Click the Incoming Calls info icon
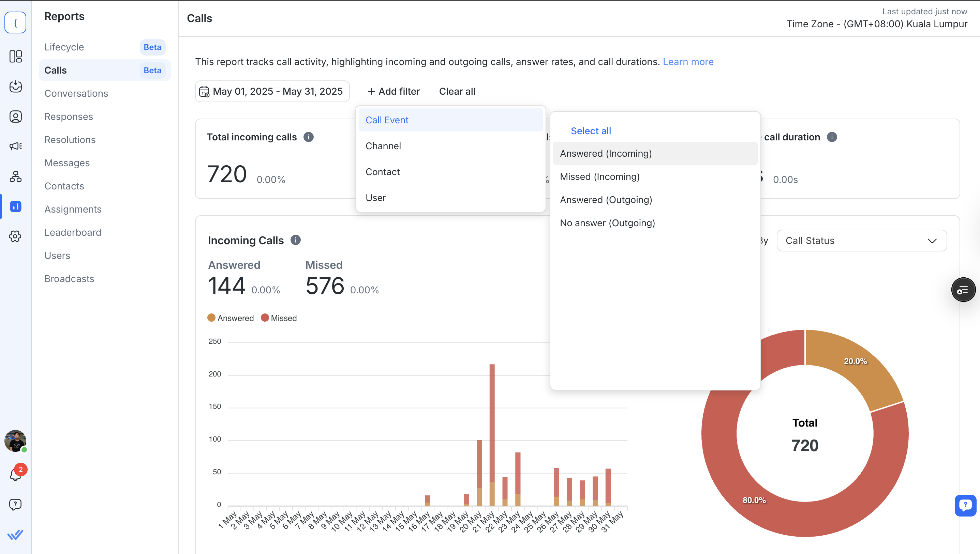Screen dimensions: 980x554 click(x=295, y=240)
